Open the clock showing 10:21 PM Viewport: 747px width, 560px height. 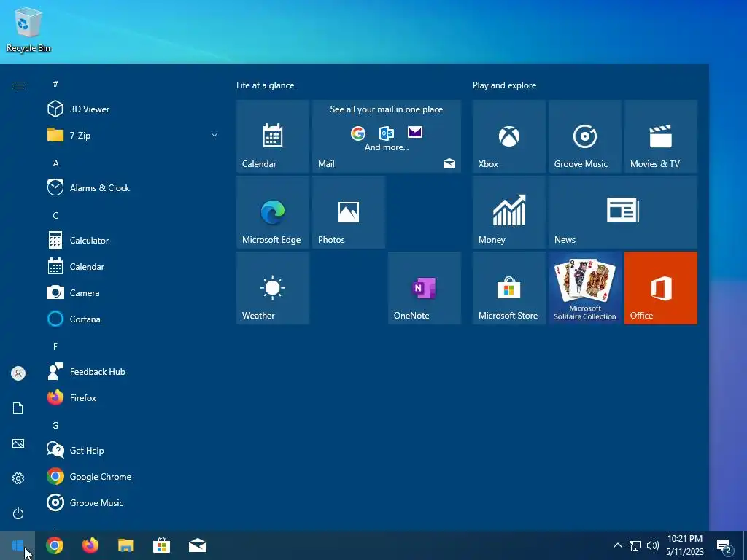(x=685, y=545)
